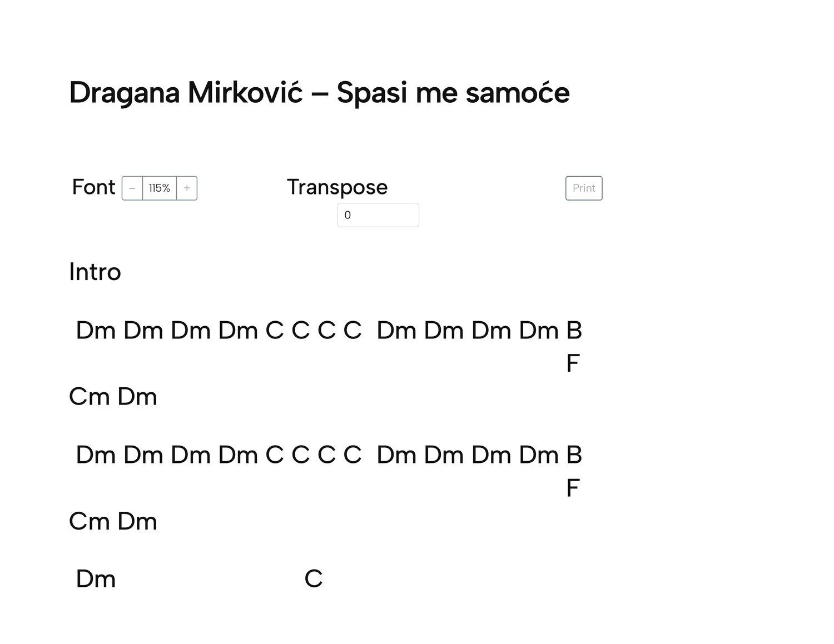Viewport: 834px width, 644px height.
Task: Click B chord ending second intro line
Action: pyautogui.click(x=574, y=455)
